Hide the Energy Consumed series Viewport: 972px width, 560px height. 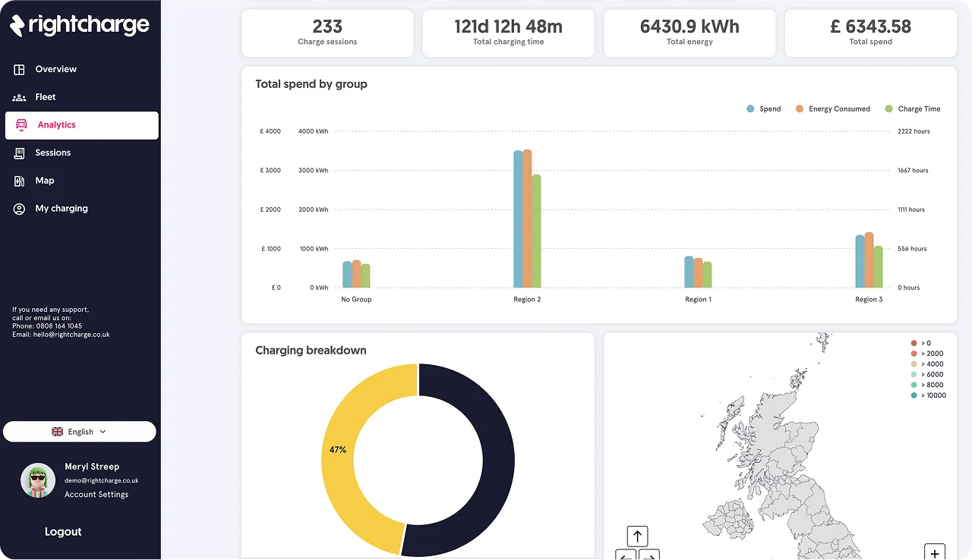(833, 109)
